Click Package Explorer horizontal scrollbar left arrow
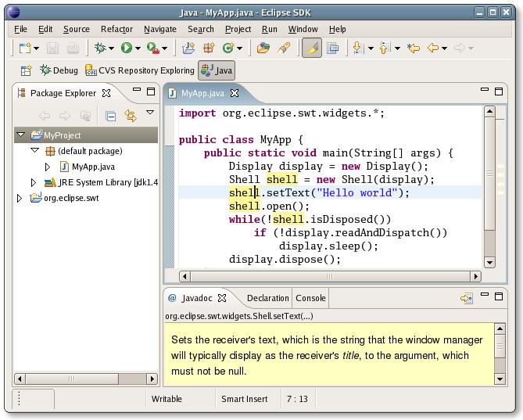523x420 pixels. (20, 379)
